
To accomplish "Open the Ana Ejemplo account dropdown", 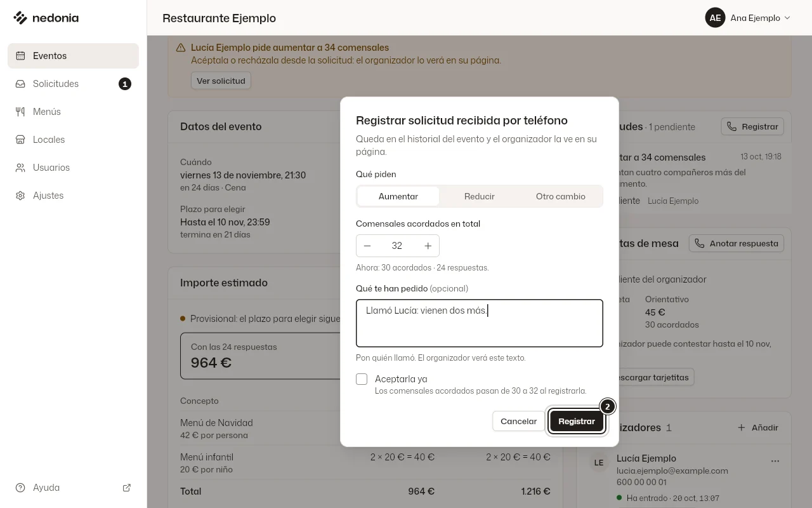I will click(x=749, y=18).
